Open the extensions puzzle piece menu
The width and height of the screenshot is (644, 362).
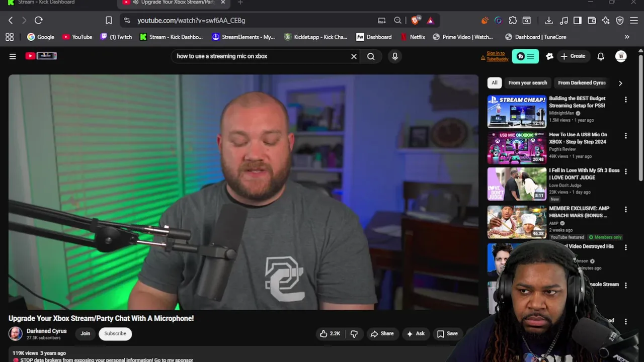click(x=513, y=20)
